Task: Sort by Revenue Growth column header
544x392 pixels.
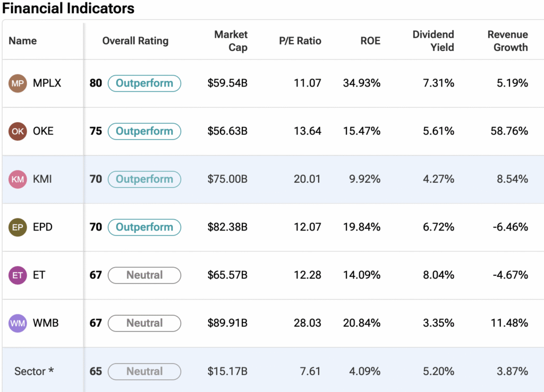Action: coord(507,41)
